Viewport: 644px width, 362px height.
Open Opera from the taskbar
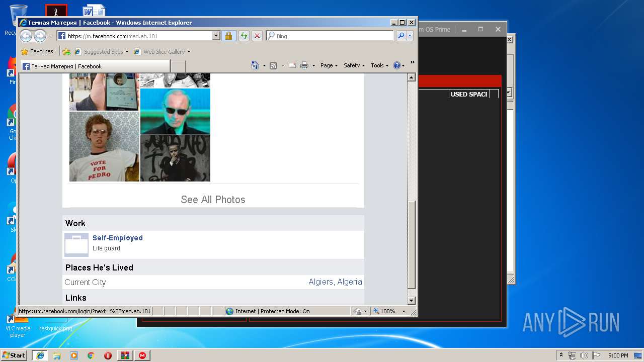point(108,355)
